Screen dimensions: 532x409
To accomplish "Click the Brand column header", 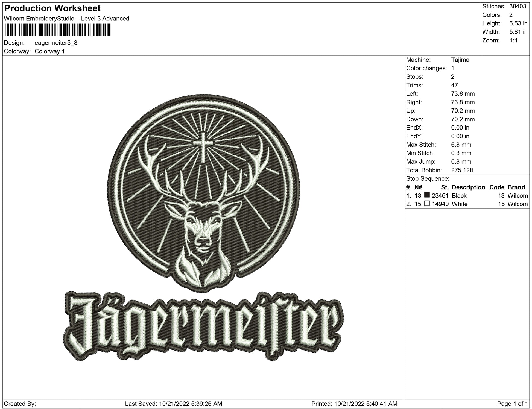I will (516, 187).
